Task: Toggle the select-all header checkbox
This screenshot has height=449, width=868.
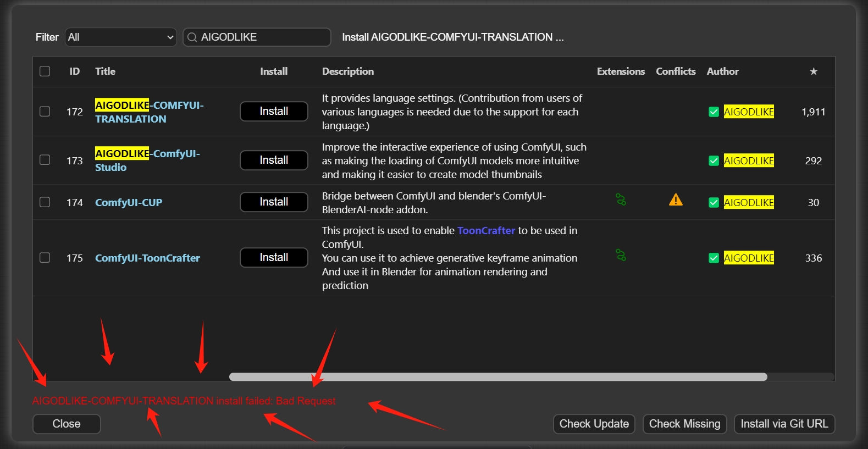Action: pos(45,71)
